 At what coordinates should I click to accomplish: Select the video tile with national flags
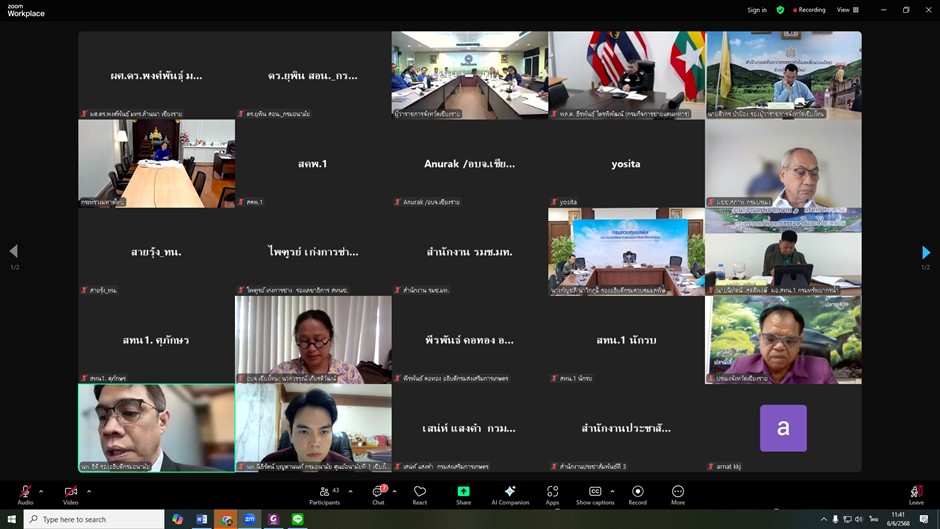[626, 75]
